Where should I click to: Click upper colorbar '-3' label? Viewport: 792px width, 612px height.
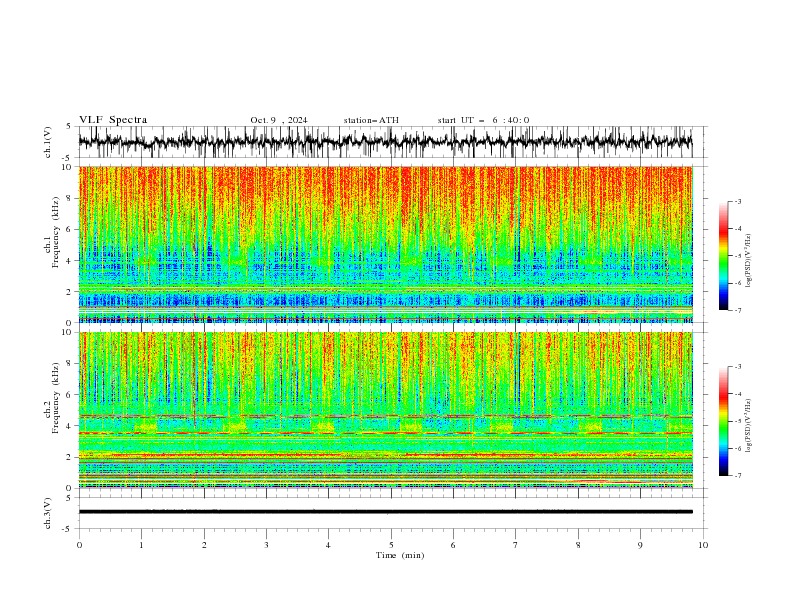737,201
